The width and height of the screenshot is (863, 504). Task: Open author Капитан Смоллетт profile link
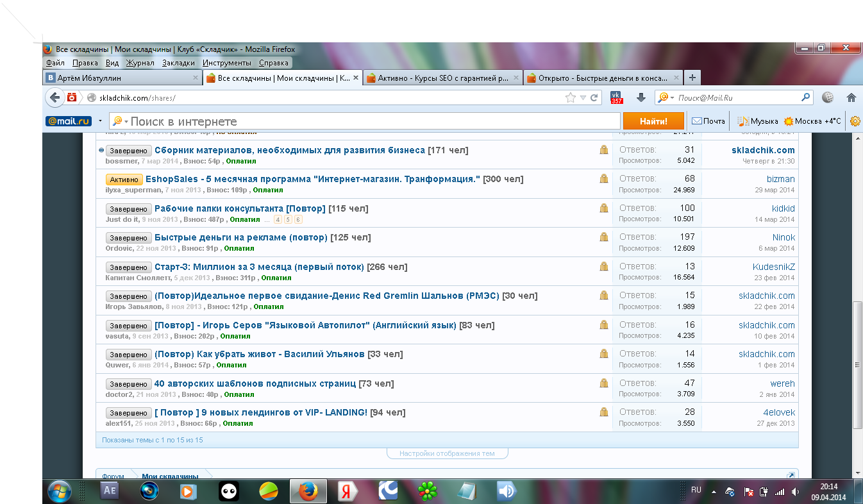tap(138, 278)
